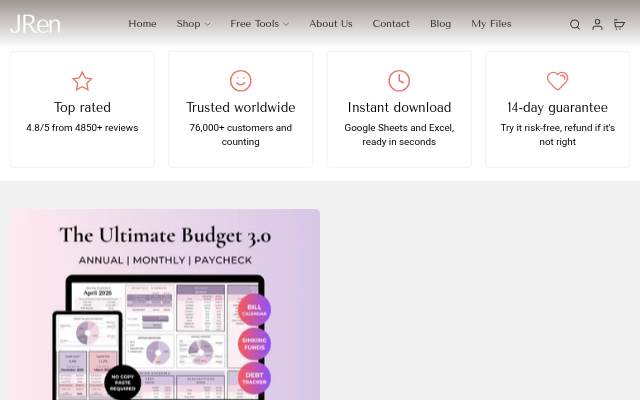Click the Instant download heading
This screenshot has width=640, height=400.
coord(399,107)
